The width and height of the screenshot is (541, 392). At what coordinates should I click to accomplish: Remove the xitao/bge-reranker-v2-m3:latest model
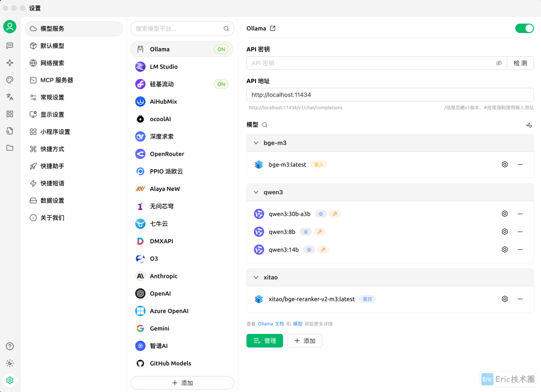click(520, 299)
